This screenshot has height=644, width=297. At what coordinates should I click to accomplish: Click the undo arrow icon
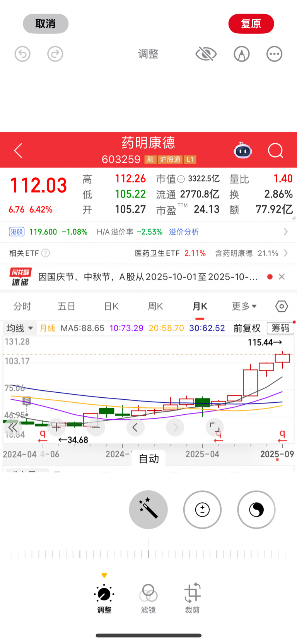[22, 54]
